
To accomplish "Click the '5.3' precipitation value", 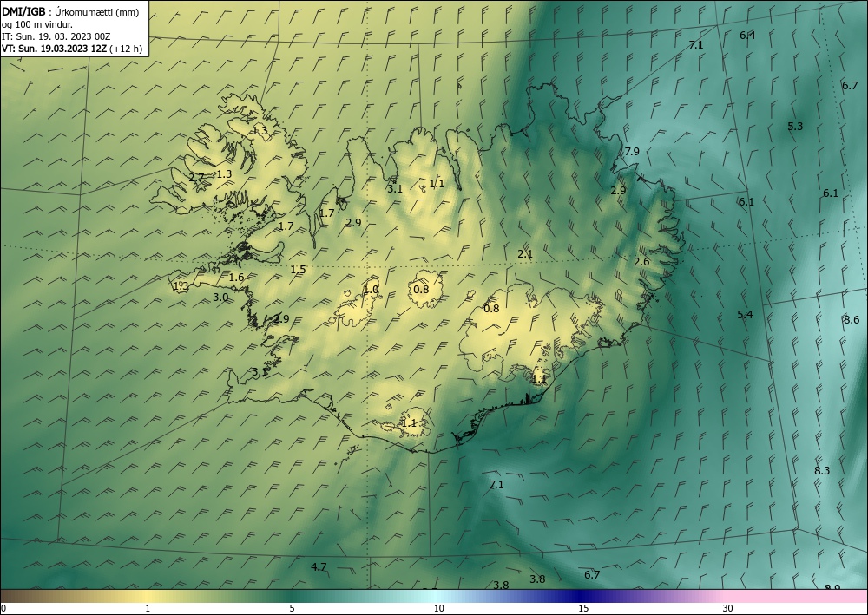I will pos(795,126).
